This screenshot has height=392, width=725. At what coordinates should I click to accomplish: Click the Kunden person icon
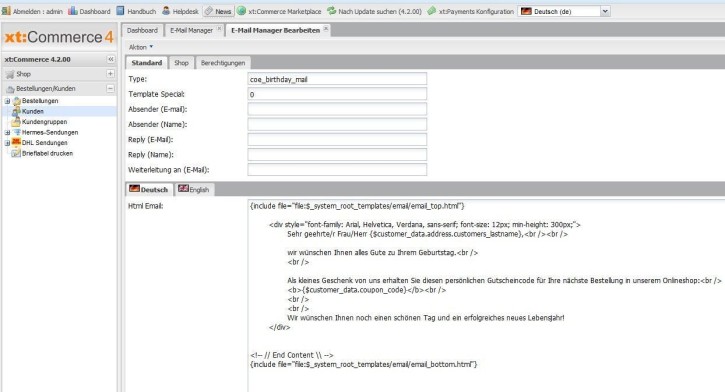point(16,111)
